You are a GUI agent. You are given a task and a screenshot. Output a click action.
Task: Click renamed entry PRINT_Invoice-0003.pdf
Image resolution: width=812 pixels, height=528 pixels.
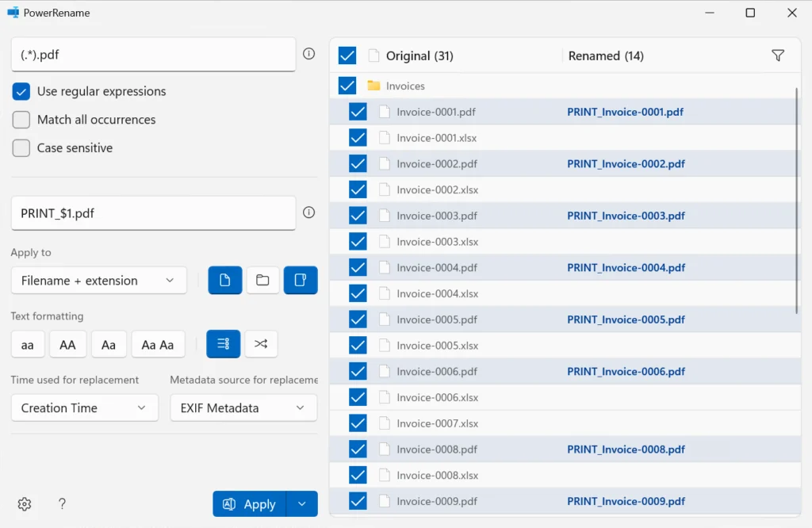coord(626,216)
